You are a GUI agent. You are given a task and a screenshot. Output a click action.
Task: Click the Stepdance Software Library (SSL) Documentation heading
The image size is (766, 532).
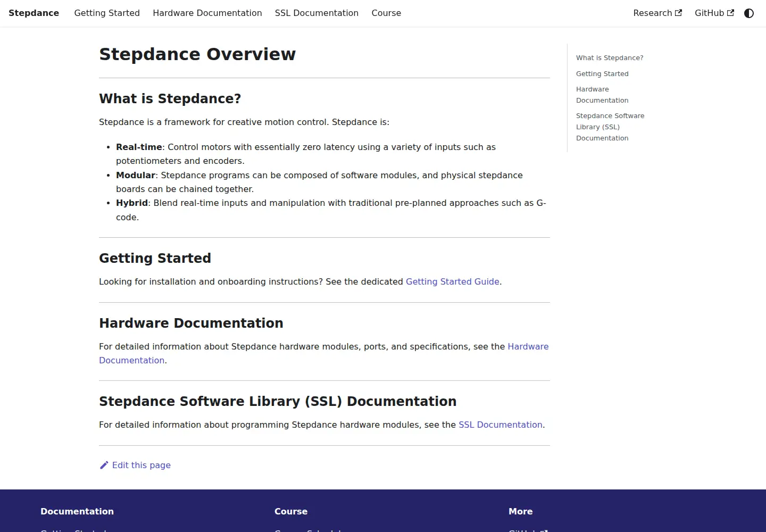[278, 401]
